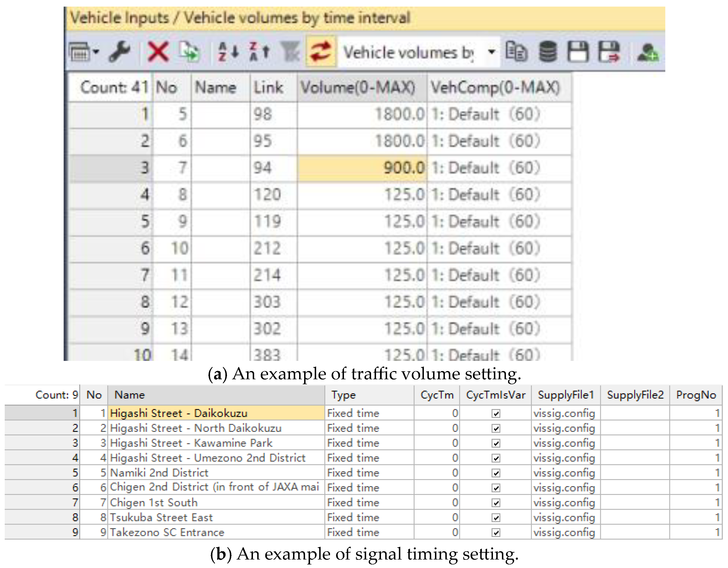The image size is (728, 568).
Task: Click the CycTmIsVar column header
Action: tap(495, 395)
